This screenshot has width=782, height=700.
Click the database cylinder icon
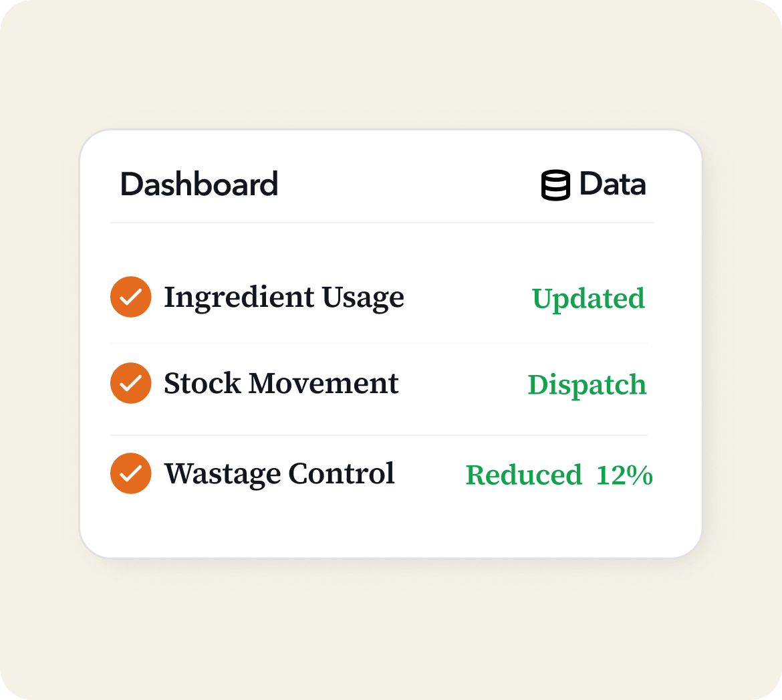[555, 185]
